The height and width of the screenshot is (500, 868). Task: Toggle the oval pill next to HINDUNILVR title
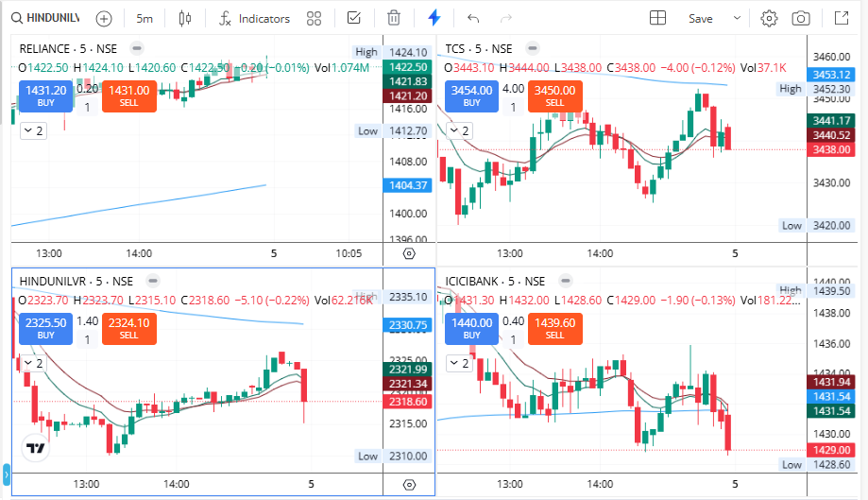(152, 281)
